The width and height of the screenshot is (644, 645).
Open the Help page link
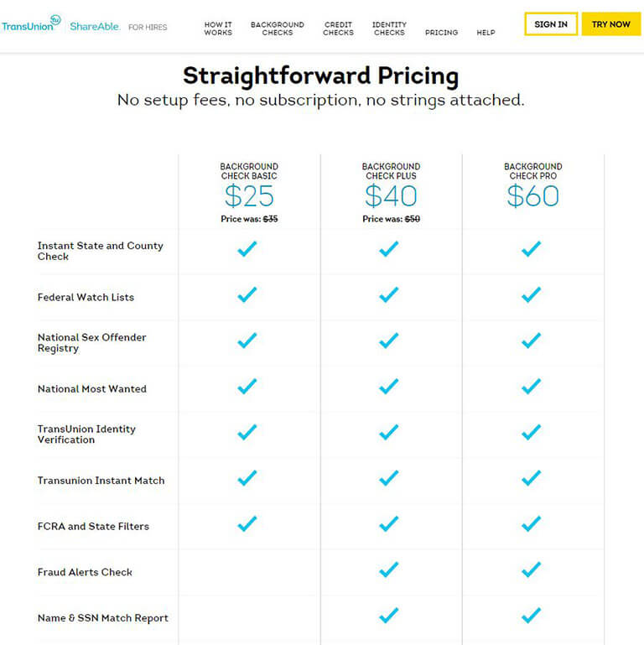(486, 33)
